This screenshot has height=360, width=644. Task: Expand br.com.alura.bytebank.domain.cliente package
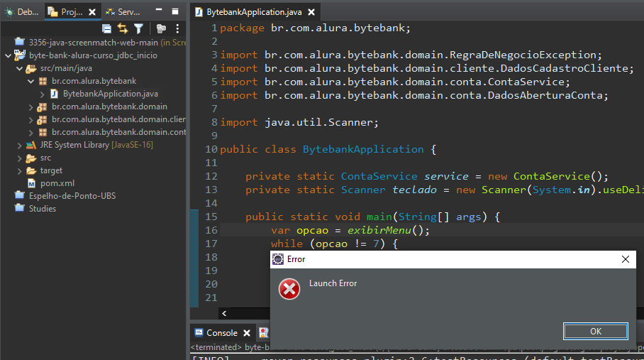tap(30, 119)
